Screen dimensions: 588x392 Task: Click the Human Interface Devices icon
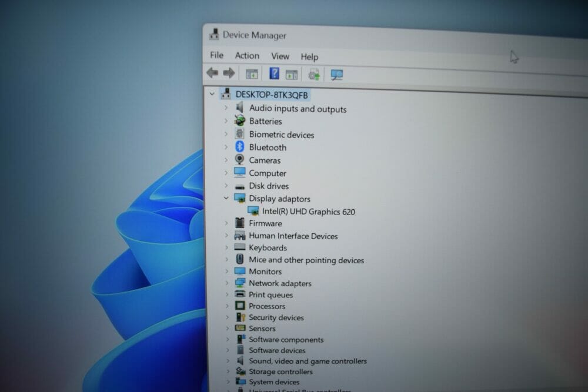click(240, 235)
